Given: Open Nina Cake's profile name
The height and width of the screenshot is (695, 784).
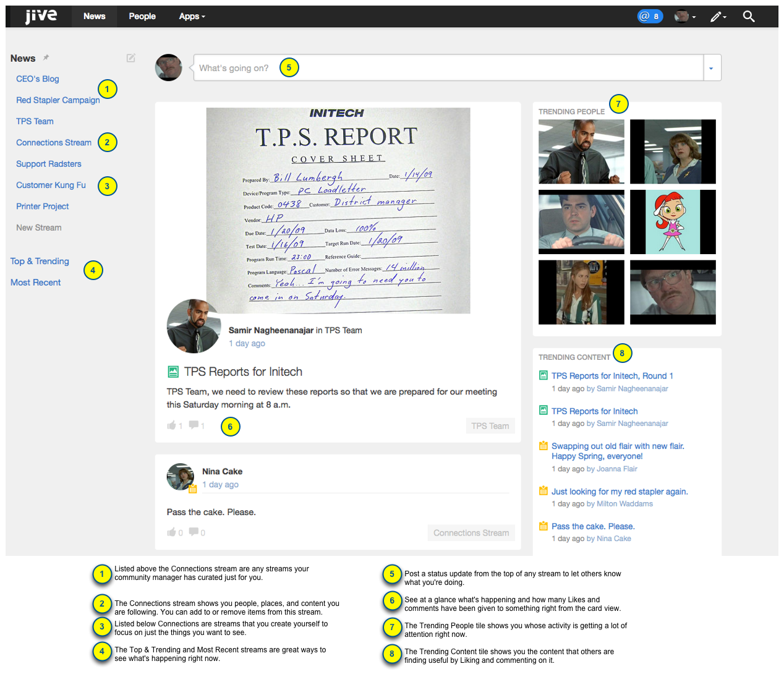Looking at the screenshot, I should (x=222, y=472).
